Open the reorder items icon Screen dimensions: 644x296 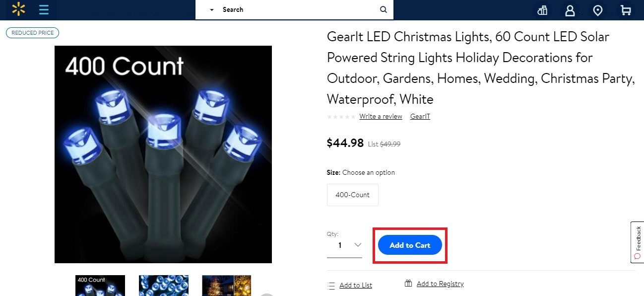coord(542,10)
